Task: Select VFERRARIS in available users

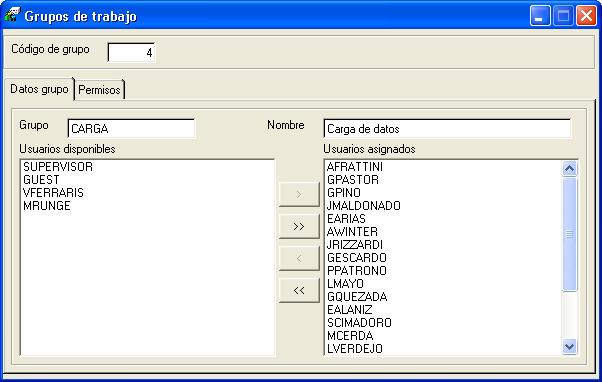Action: [x=53, y=193]
